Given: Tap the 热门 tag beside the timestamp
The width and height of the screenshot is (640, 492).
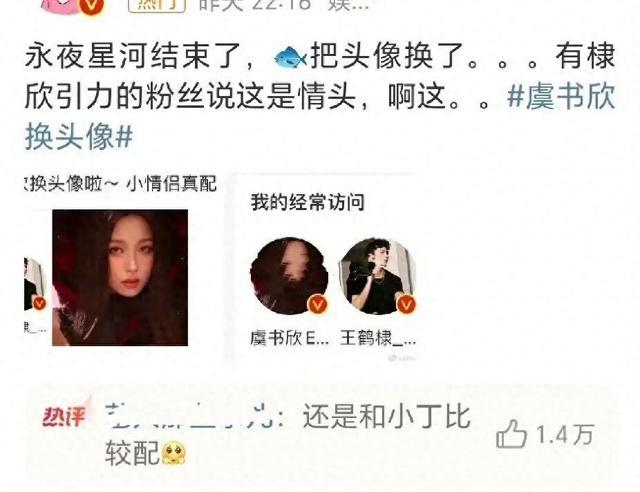Looking at the screenshot, I should (157, 5).
